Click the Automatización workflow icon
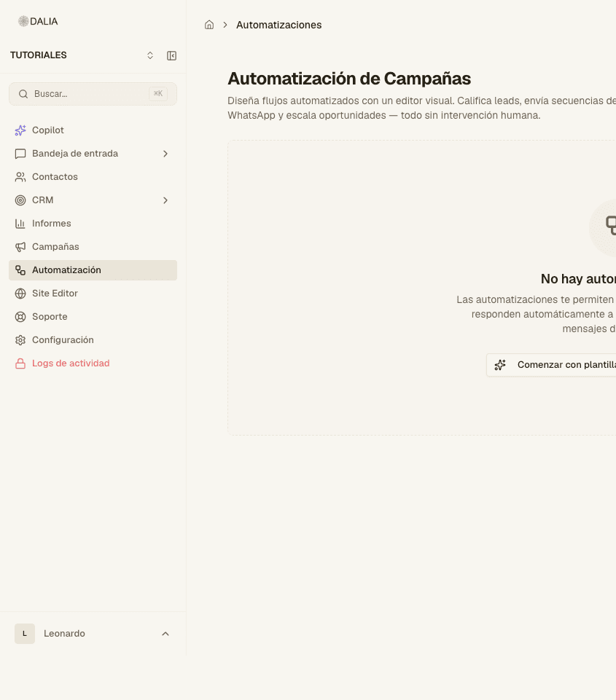The image size is (616, 700). [20, 270]
